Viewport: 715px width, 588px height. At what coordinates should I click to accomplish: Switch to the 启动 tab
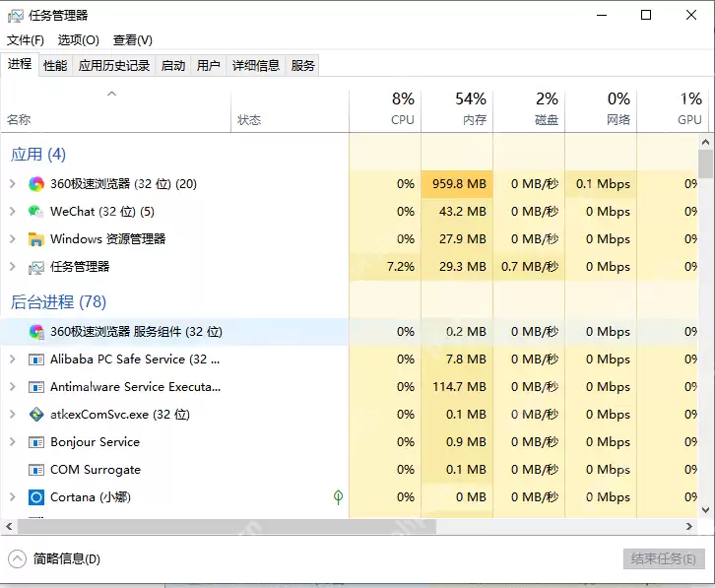click(173, 66)
